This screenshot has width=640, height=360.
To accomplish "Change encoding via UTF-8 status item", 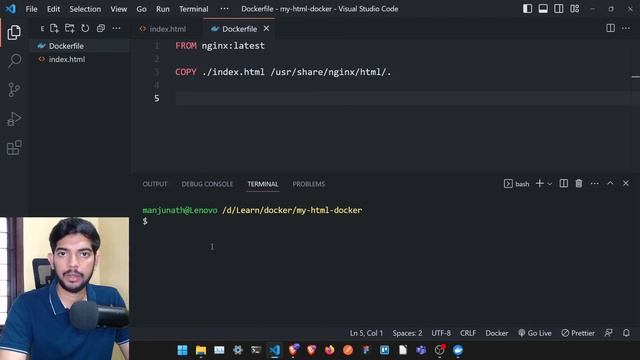I will pyautogui.click(x=441, y=333).
